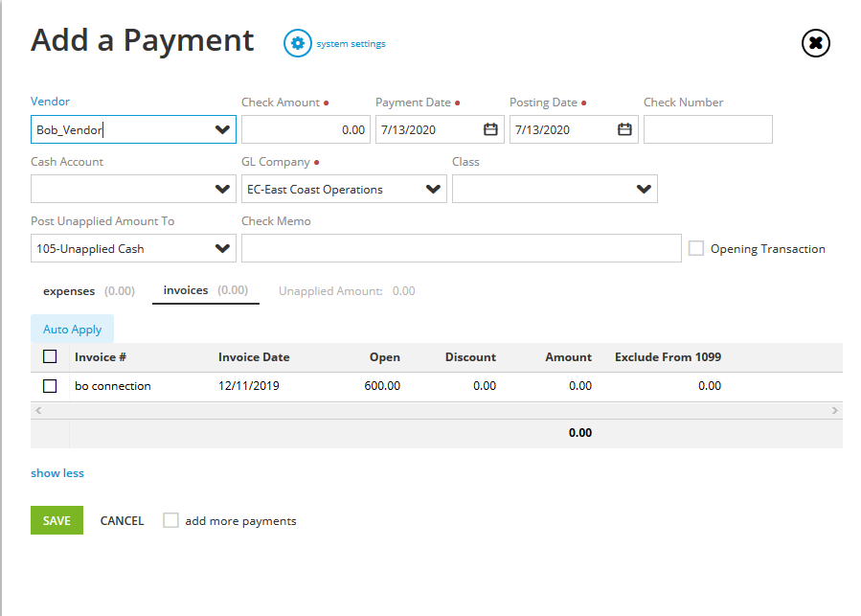Viewport: 861px width, 616px height.
Task: Click the green SAVE button
Action: pyautogui.click(x=57, y=520)
